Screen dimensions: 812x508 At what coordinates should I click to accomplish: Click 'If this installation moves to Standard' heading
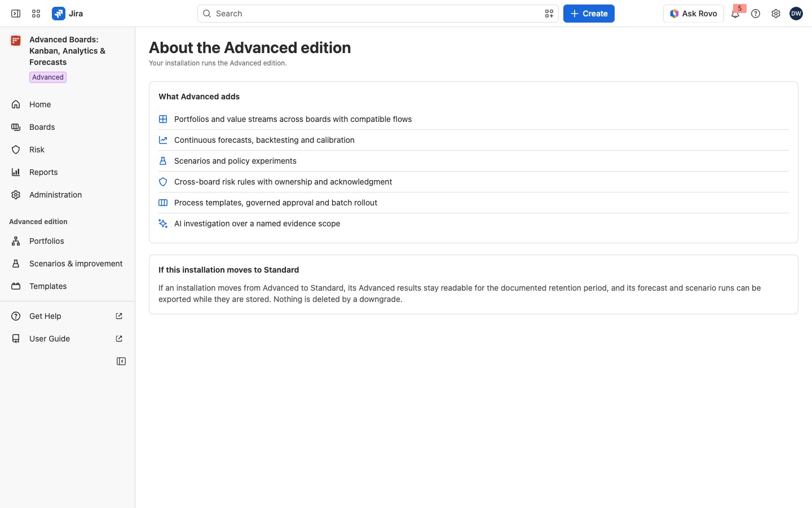point(229,270)
